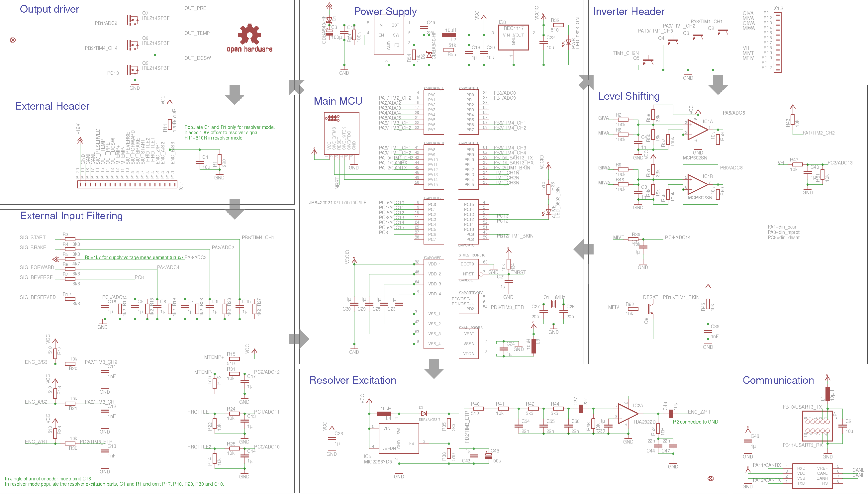Click the arrow from Inverter Header to Level Shifting

pos(718,85)
